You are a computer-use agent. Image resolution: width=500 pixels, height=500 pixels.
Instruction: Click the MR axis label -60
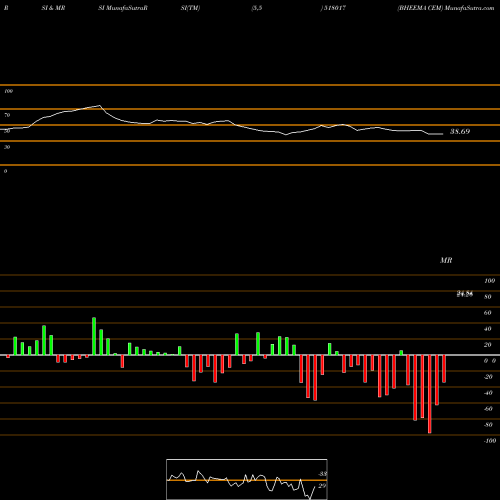(x=488, y=409)
